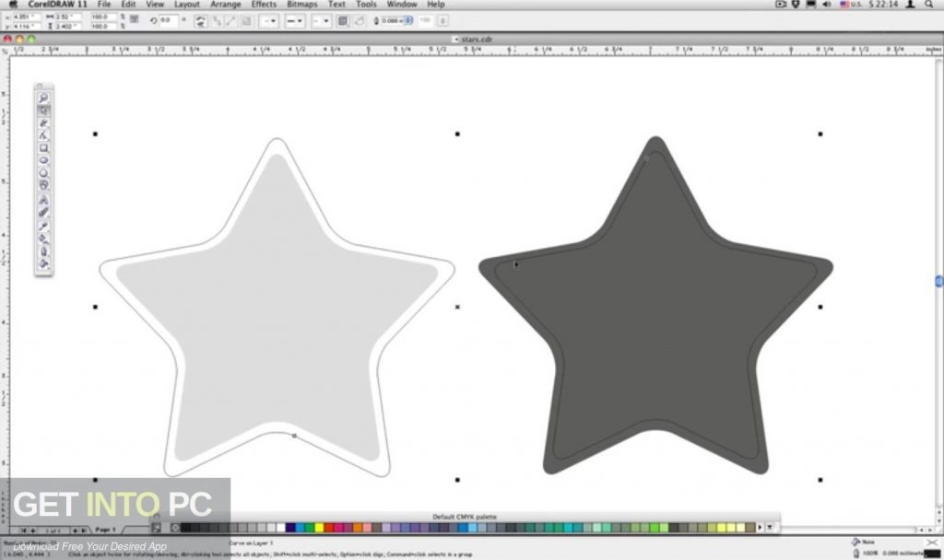Pick the orange swatch in CMYK palette
This screenshot has width=944, height=560.
(358, 528)
